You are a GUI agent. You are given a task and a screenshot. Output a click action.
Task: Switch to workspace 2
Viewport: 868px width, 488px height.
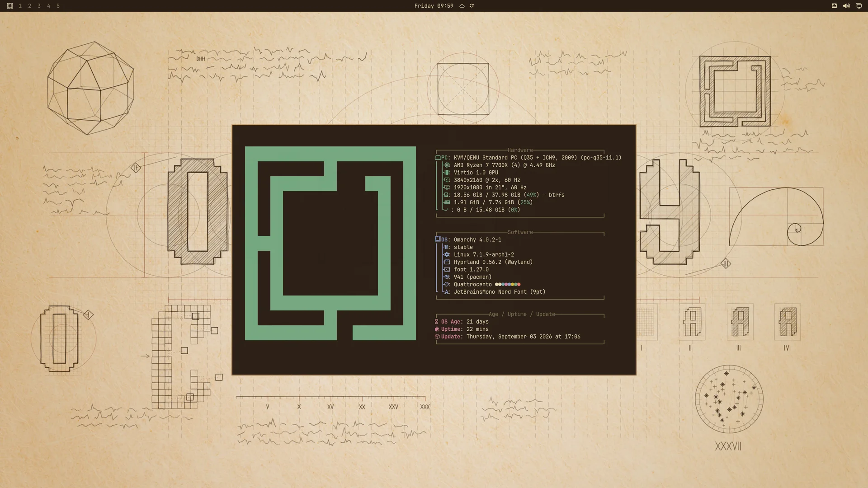[x=29, y=6]
